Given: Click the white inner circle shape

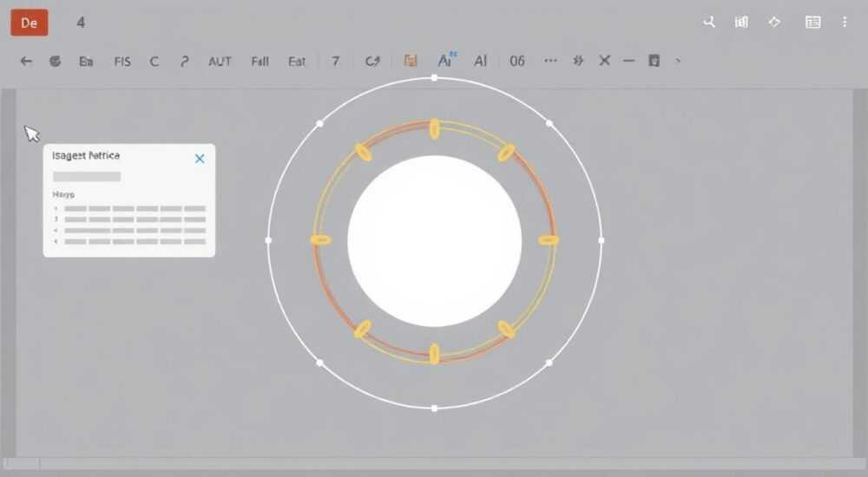Looking at the screenshot, I should click(435, 241).
